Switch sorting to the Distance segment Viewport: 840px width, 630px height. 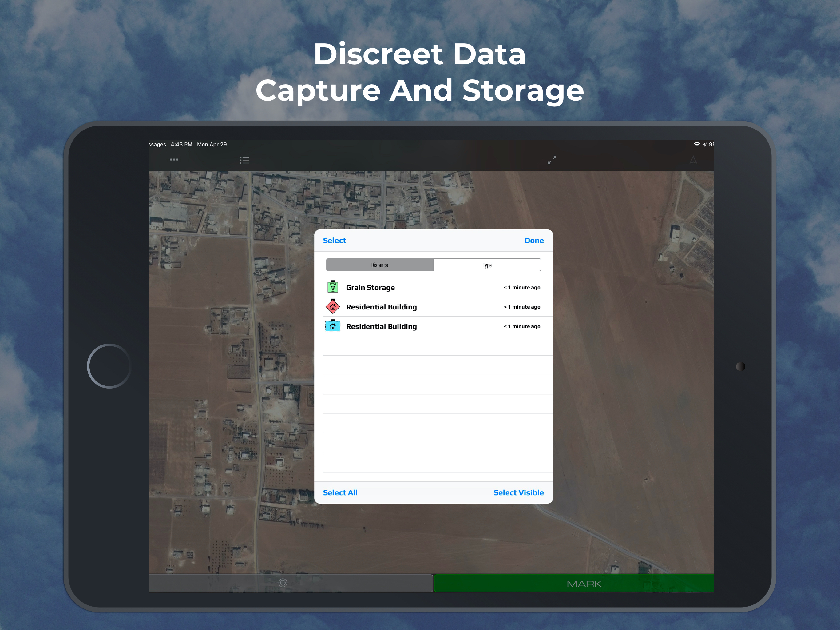pos(379,265)
